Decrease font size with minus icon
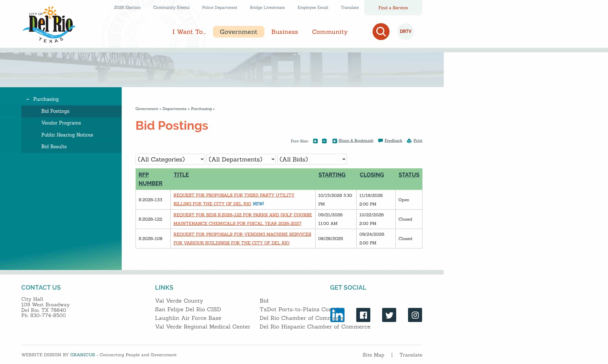Image resolution: width=608 pixels, height=364 pixels. click(324, 141)
